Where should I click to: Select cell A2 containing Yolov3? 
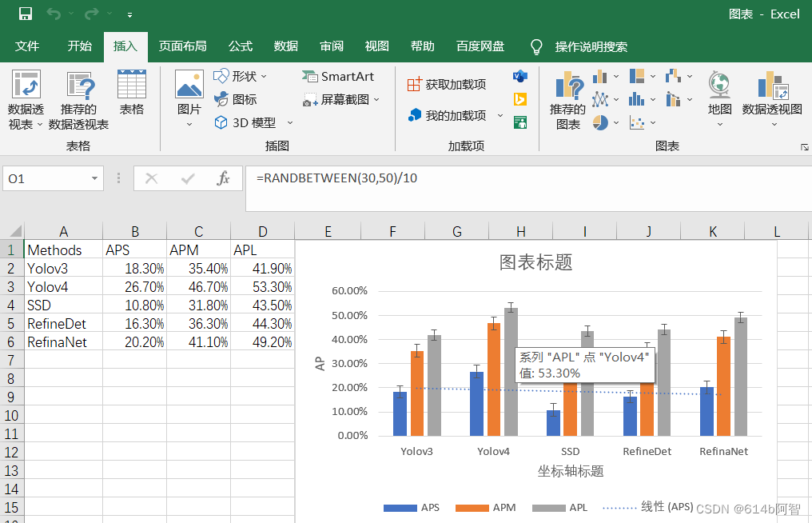[x=63, y=269]
